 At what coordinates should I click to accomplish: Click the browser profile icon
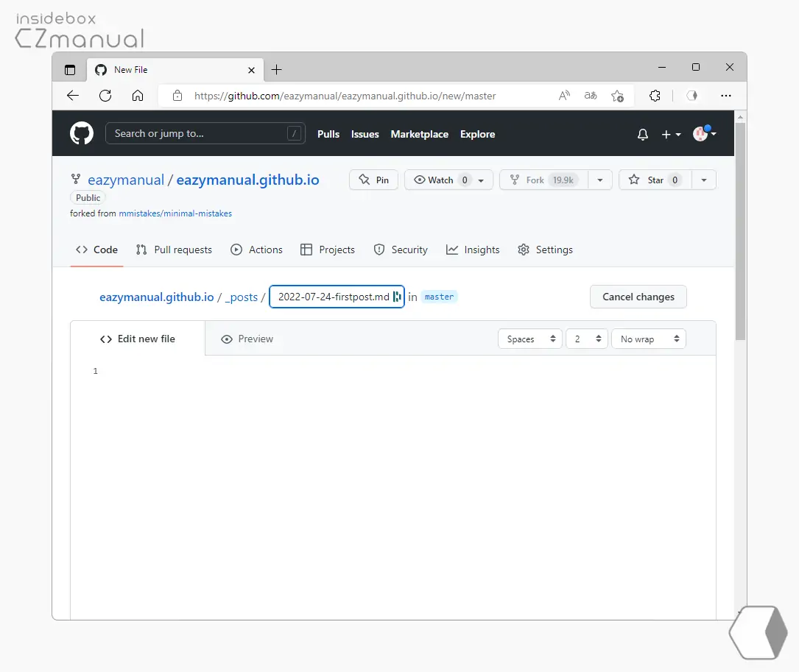pos(692,96)
